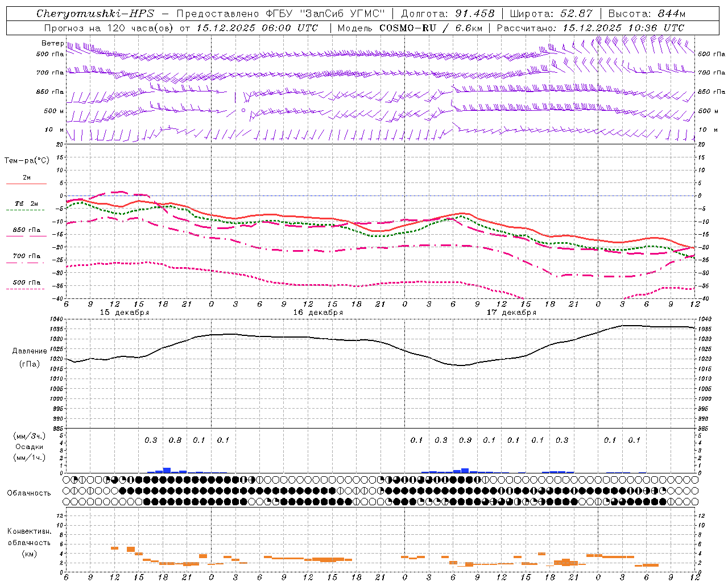Screen dimensions: 728x582
Task: Click the 0.9 precipitation amount value
Action: (x=465, y=440)
